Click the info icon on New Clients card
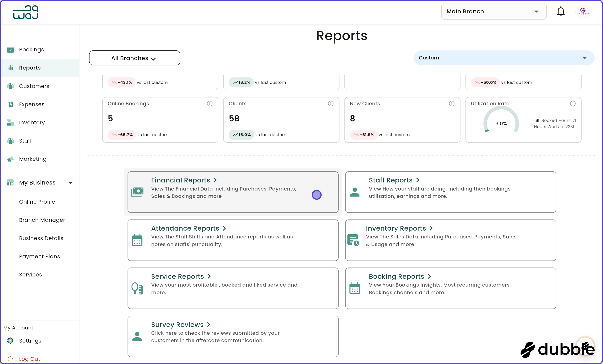This screenshot has width=603, height=364. (x=451, y=103)
